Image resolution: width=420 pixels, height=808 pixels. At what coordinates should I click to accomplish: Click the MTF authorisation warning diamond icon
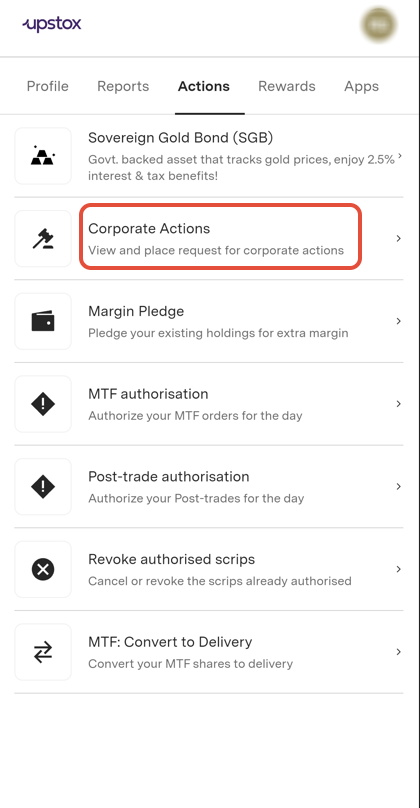pyautogui.click(x=43, y=404)
